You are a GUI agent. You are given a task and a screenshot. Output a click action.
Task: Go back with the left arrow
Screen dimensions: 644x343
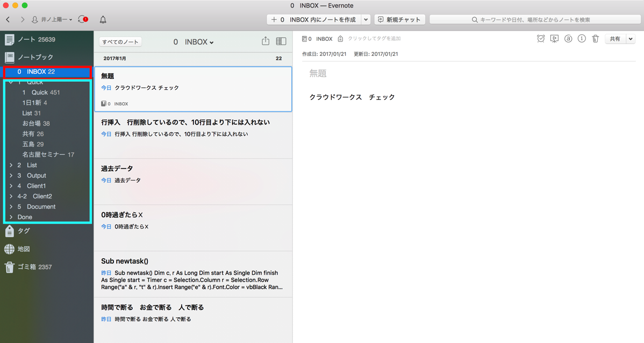pos(8,19)
